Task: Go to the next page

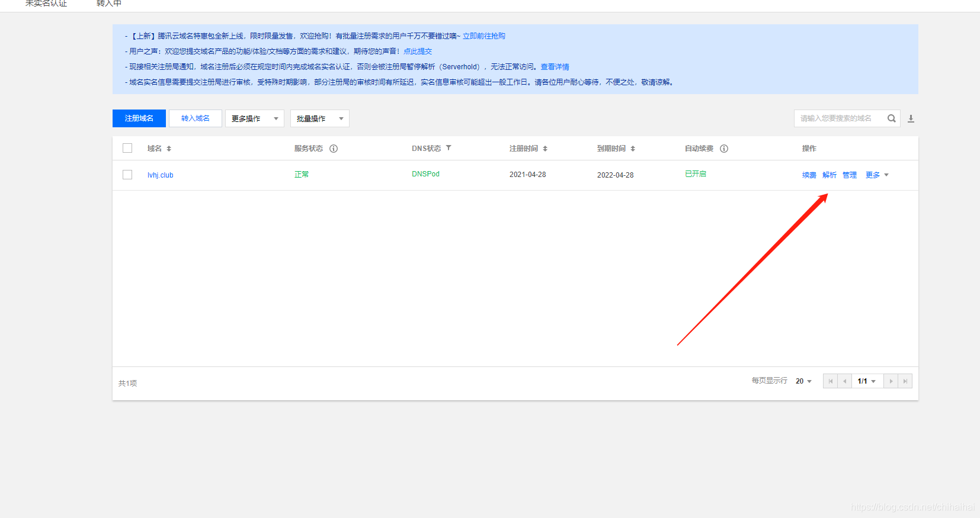Action: pyautogui.click(x=891, y=381)
